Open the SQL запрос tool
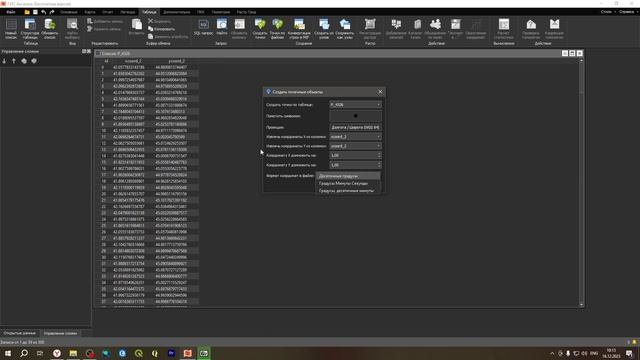The height and width of the screenshot is (360, 640). 203,27
